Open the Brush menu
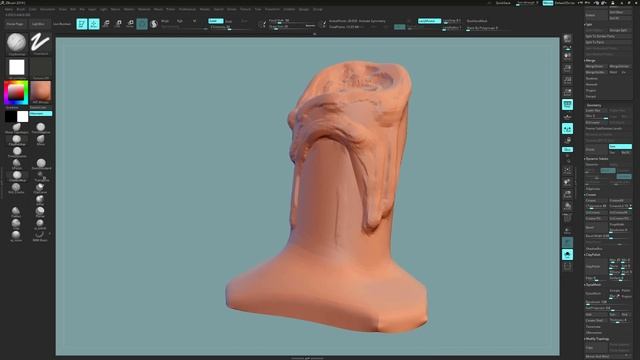The width and height of the screenshot is (640, 360). (x=21, y=9)
